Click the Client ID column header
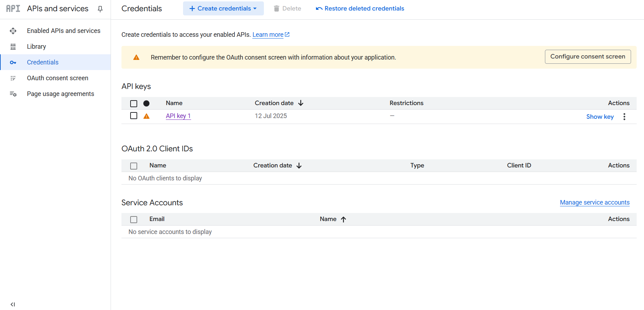The width and height of the screenshot is (644, 310). tap(519, 165)
